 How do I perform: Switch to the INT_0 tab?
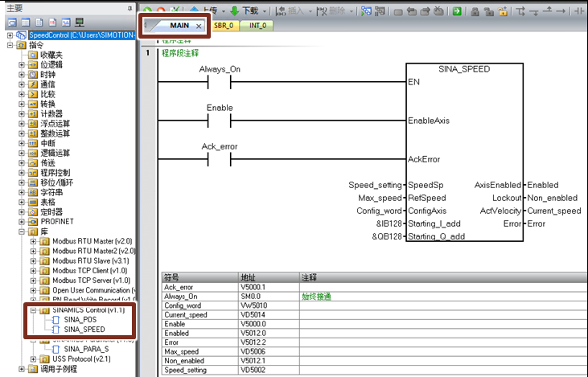pos(259,26)
